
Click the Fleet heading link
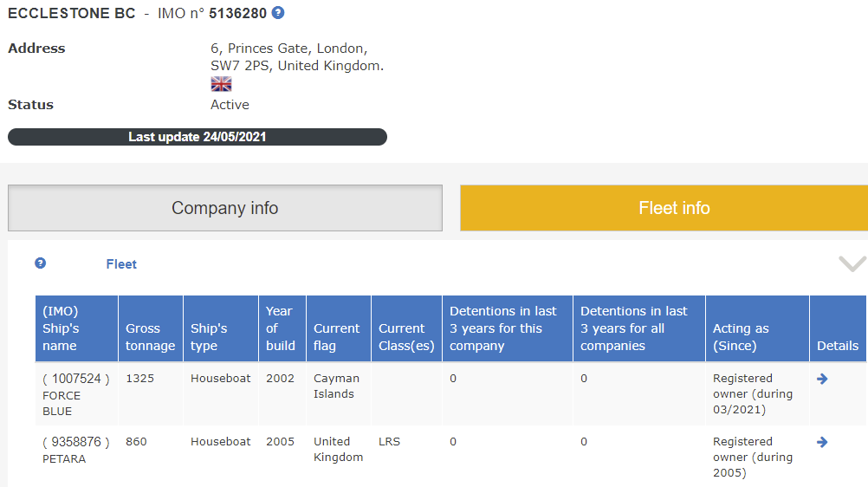(121, 264)
